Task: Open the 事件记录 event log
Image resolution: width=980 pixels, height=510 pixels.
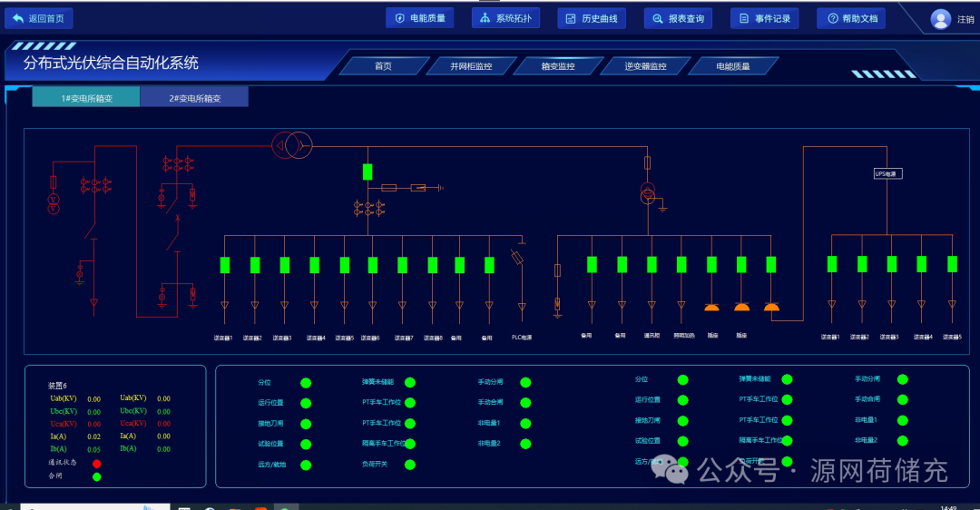Action: pos(764,19)
